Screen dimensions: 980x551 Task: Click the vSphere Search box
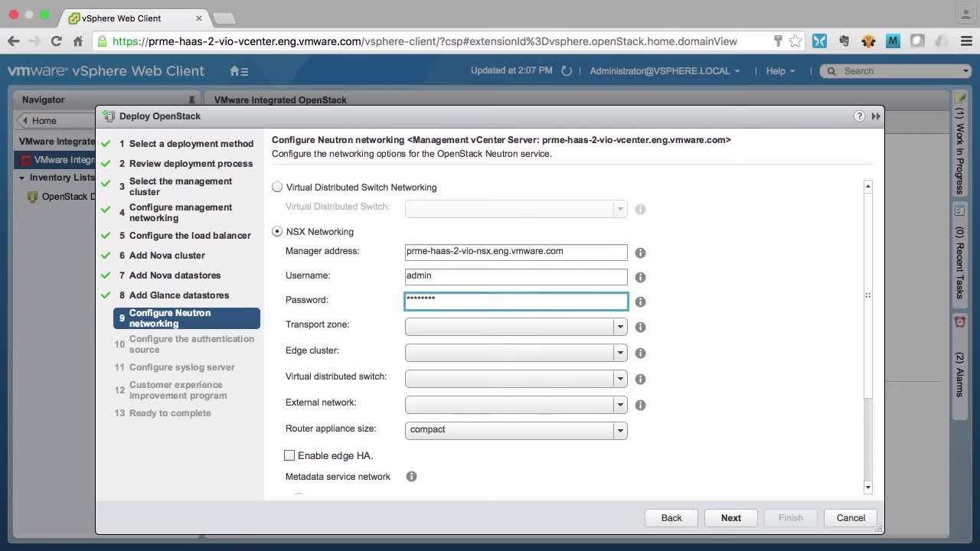tap(896, 71)
